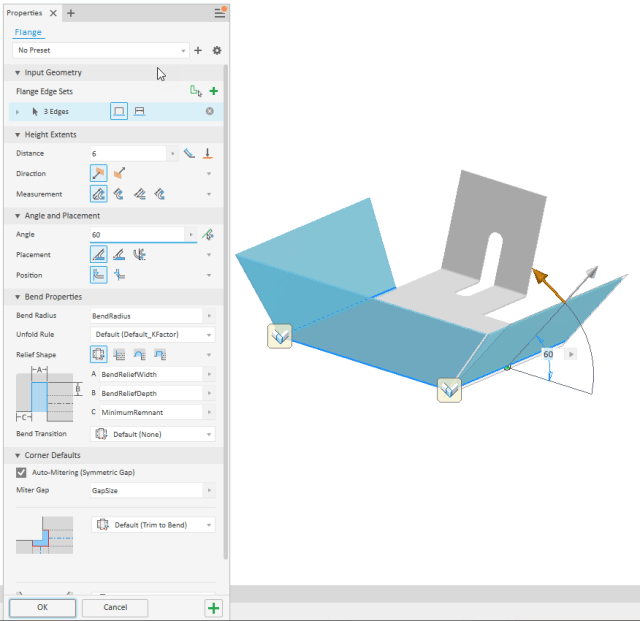
Task: Open the preset settings gear
Action: pos(217,50)
